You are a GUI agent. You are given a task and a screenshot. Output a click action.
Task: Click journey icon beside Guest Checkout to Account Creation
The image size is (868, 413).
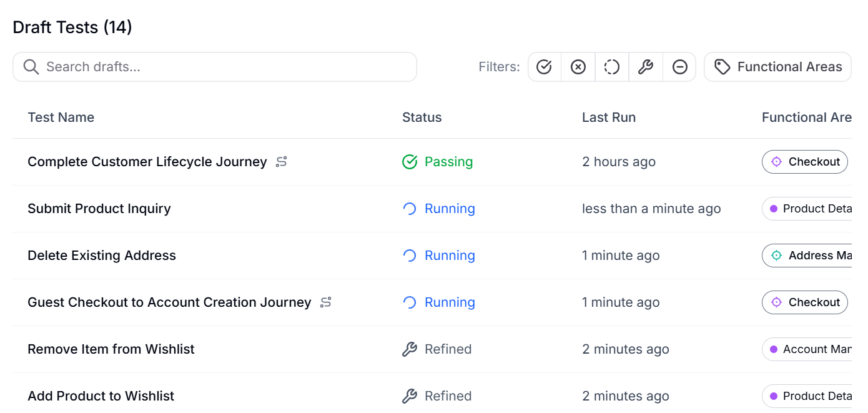(x=325, y=302)
